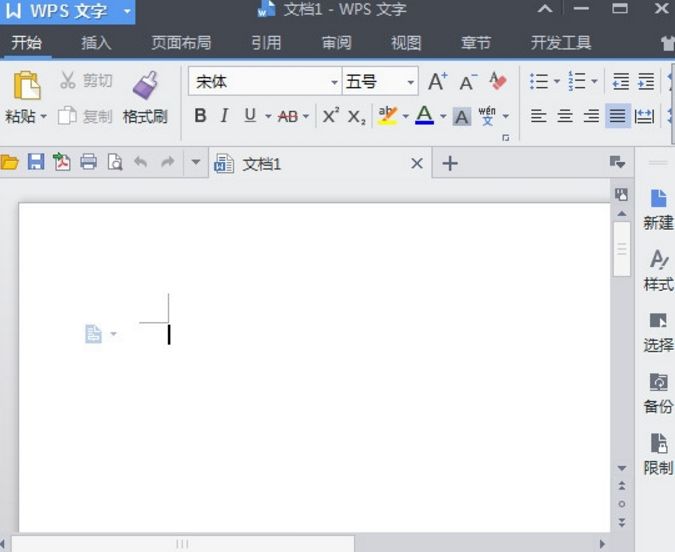Click the Copy (复制) button

[x=85, y=116]
